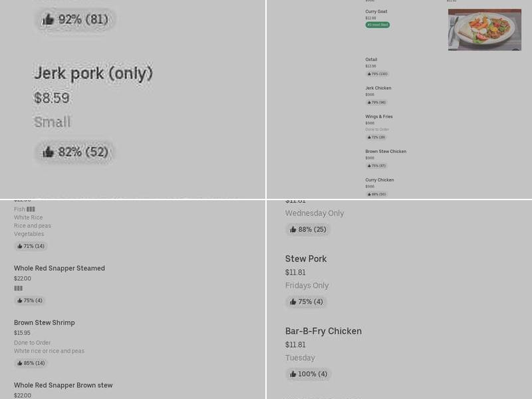Click the 88% (25) thumbs-up icon, Wednesday Only item
The width and height of the screenshot is (532, 399).
tap(293, 229)
